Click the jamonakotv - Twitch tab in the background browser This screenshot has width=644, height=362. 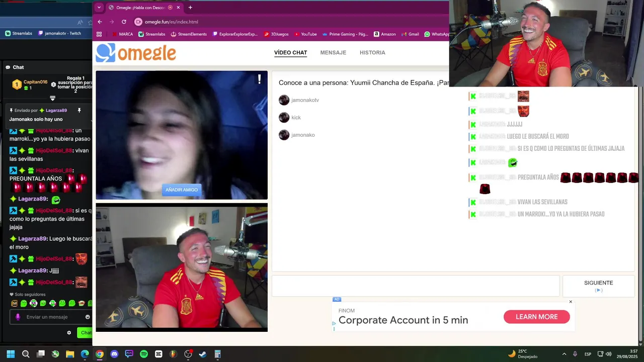point(59,33)
